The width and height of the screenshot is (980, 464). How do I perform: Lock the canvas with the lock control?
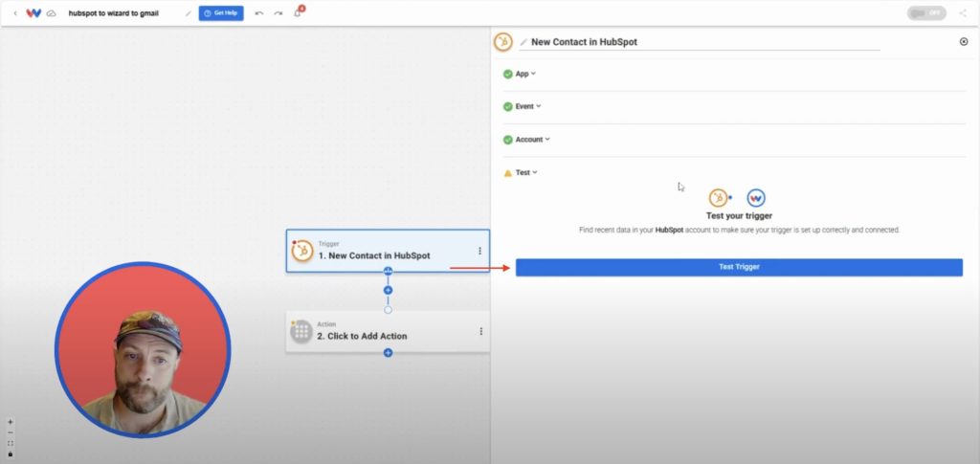[10, 454]
